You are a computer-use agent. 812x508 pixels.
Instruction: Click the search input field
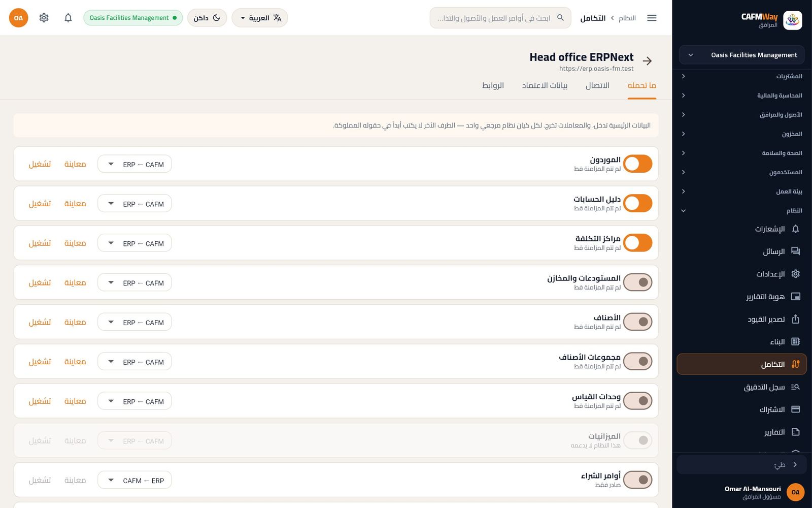pyautogui.click(x=500, y=18)
